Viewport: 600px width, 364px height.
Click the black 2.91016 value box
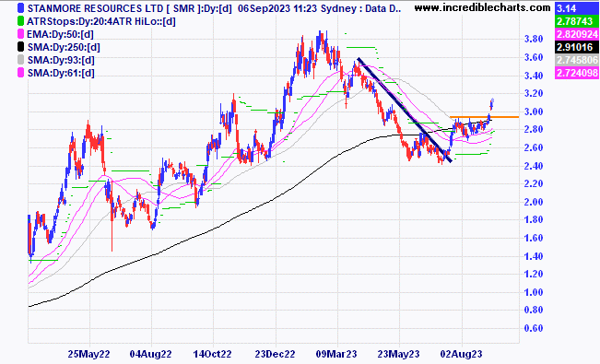pos(577,47)
